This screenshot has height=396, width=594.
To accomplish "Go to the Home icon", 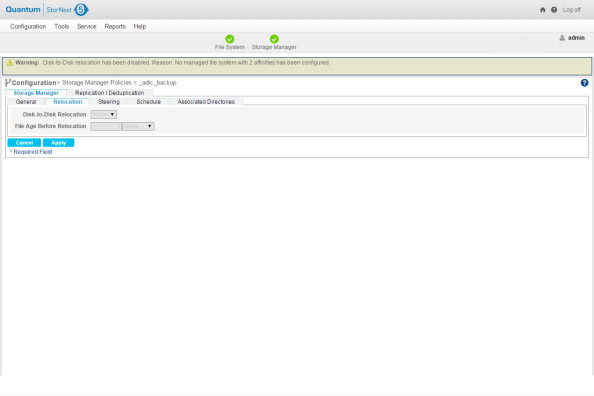I will (x=542, y=10).
